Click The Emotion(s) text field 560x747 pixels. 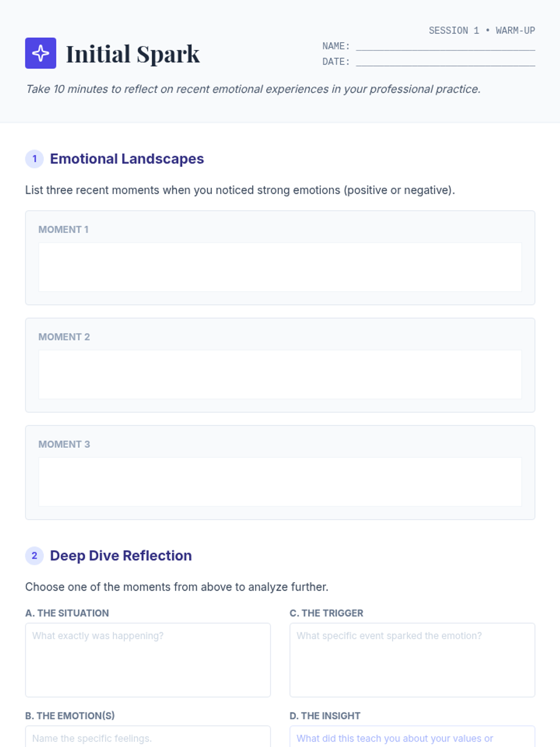tap(148, 738)
